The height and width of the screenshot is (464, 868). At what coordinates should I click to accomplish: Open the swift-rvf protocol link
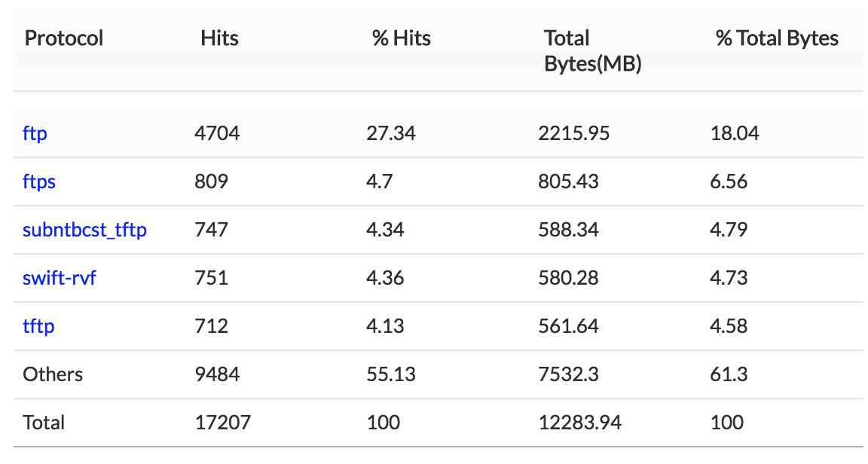click(60, 279)
